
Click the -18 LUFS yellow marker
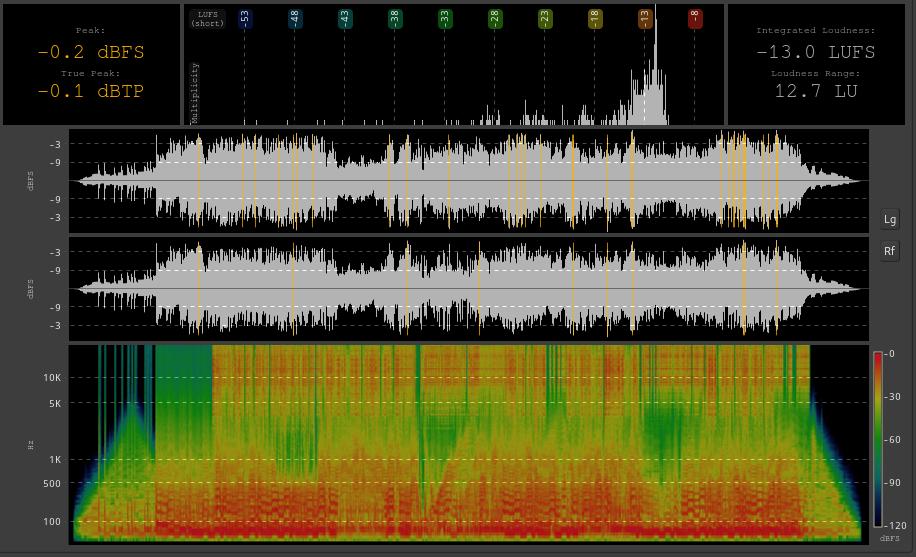[595, 19]
